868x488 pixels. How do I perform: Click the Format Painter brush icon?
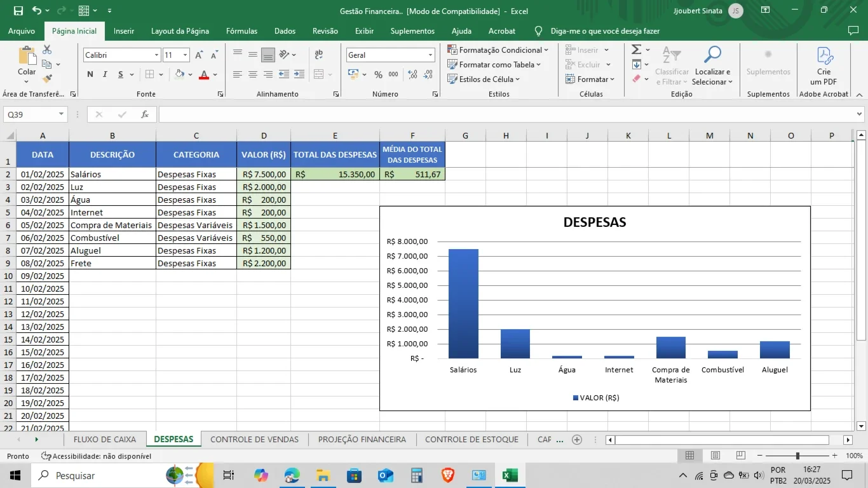coord(47,79)
